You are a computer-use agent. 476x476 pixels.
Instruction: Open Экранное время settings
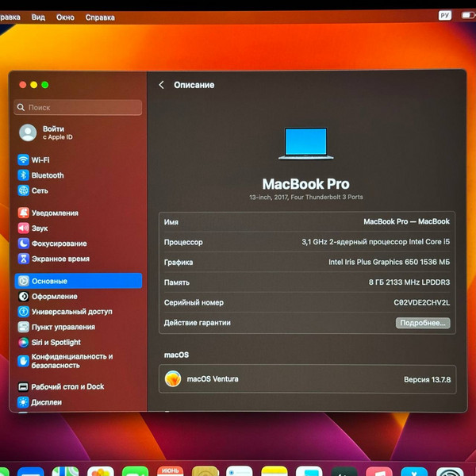(x=54, y=259)
